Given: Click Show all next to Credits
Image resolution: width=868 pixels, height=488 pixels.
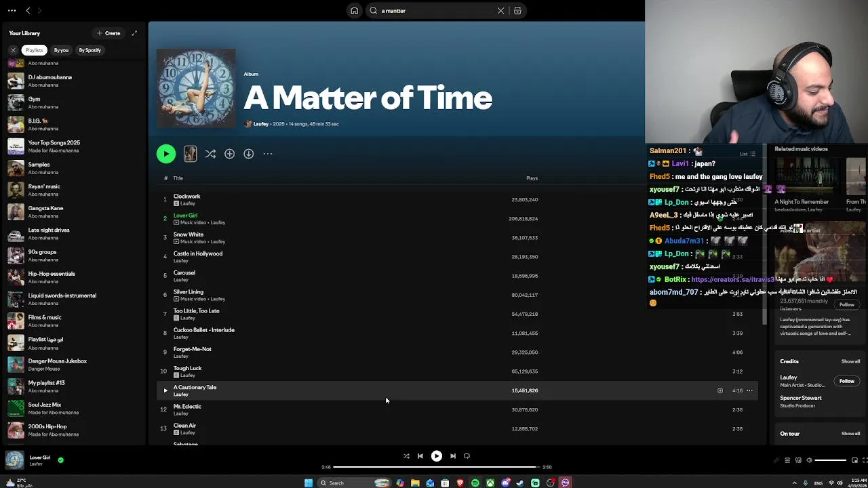Looking at the screenshot, I should coord(850,361).
